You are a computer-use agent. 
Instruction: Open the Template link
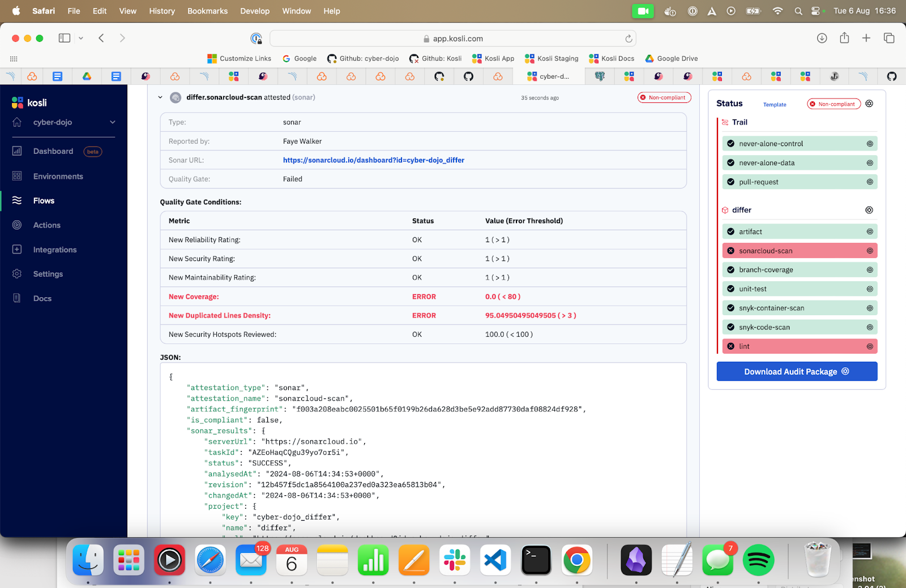(775, 104)
